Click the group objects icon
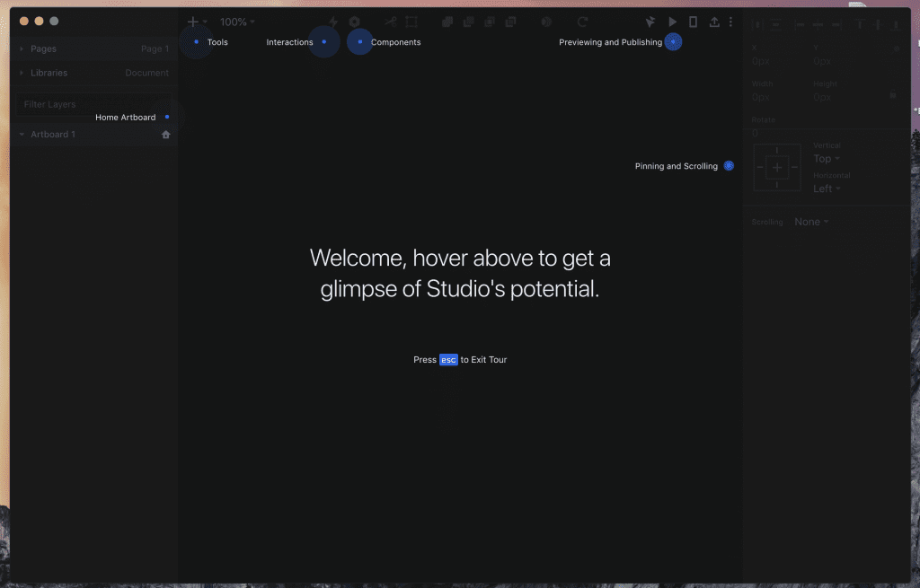The height and width of the screenshot is (588, 920). coord(447,21)
